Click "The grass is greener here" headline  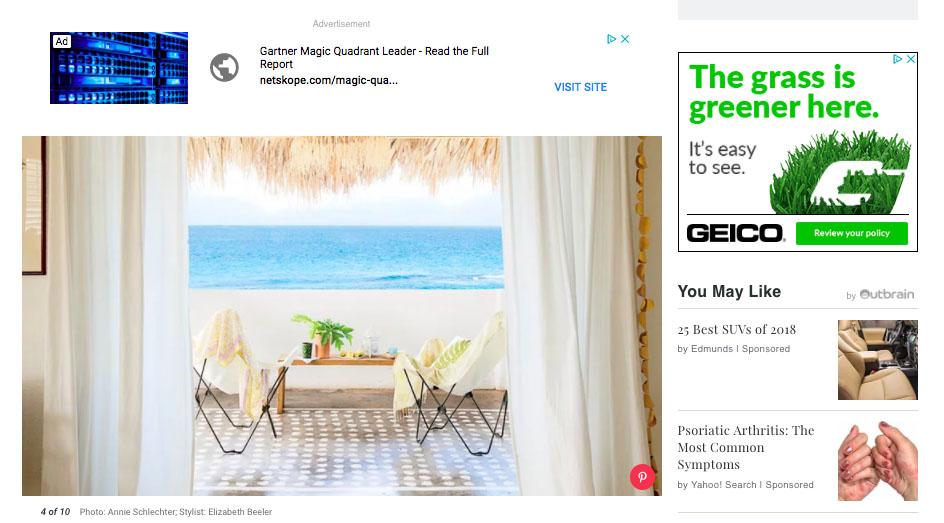[783, 92]
